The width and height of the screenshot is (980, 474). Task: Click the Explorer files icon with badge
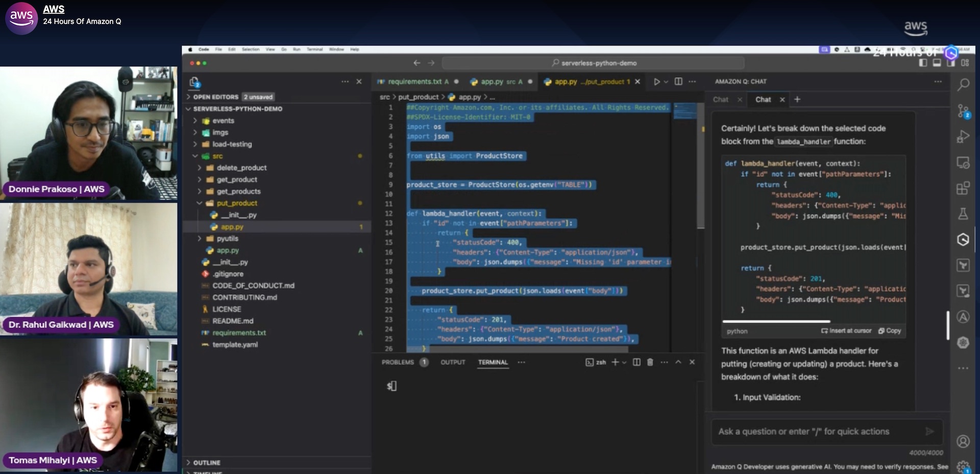194,82
